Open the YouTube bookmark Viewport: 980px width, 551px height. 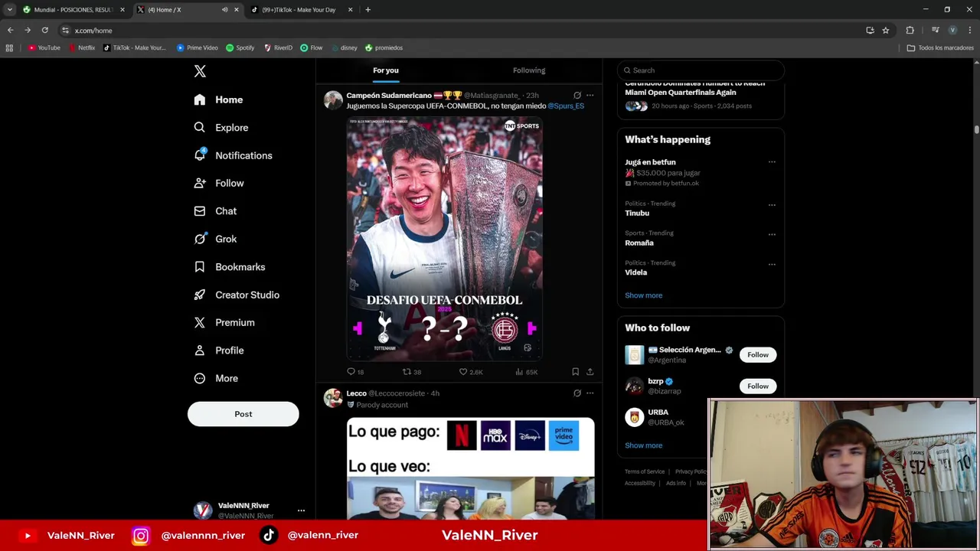[x=44, y=47]
